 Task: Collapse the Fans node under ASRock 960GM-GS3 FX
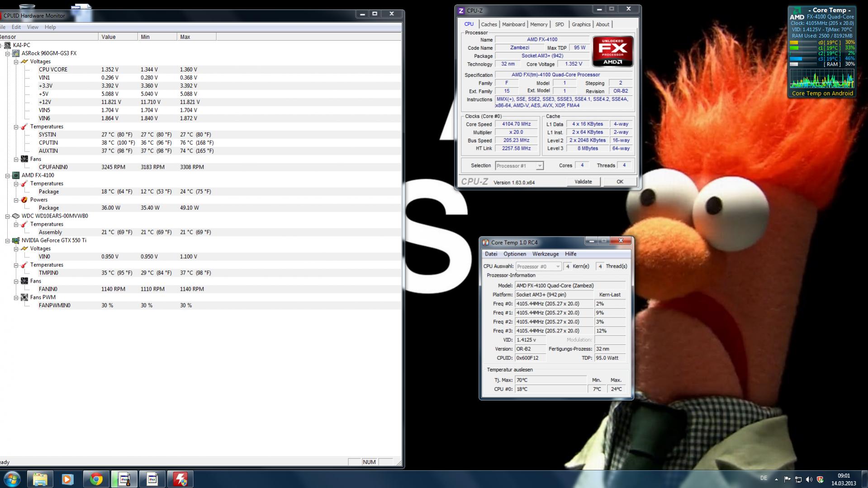click(x=16, y=159)
